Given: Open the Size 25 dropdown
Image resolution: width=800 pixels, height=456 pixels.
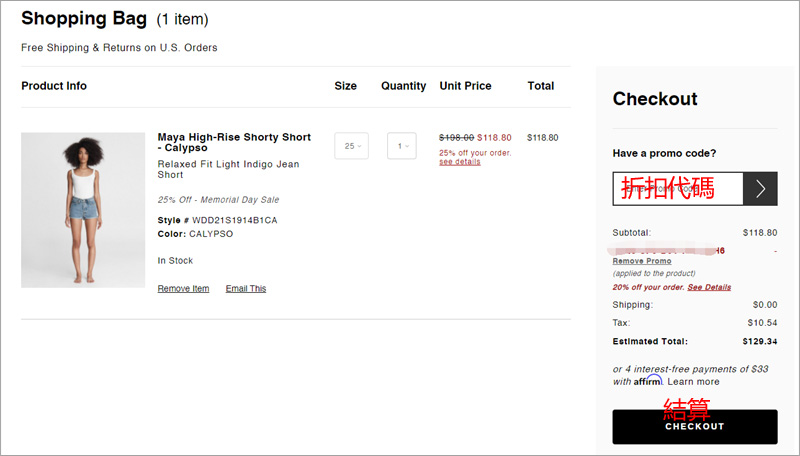Looking at the screenshot, I should 352,146.
